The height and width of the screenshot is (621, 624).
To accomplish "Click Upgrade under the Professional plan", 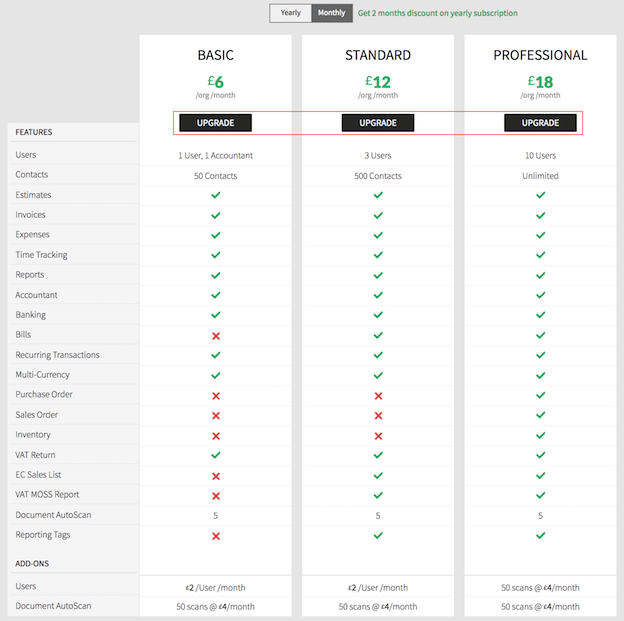I will (x=540, y=123).
